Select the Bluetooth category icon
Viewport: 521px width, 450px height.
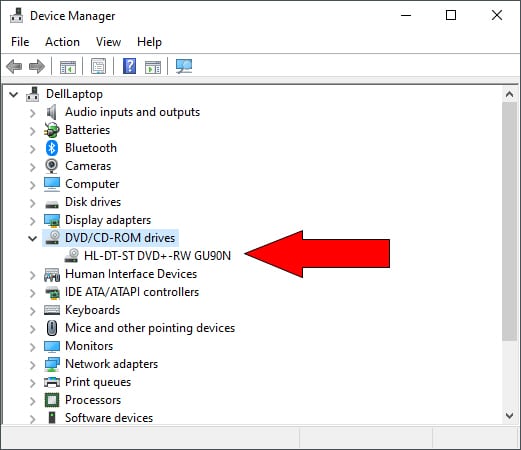(x=52, y=148)
